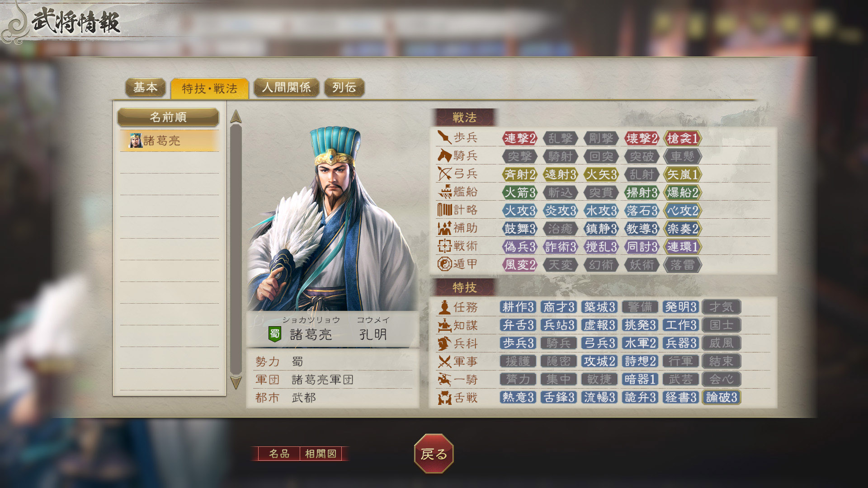Viewport: 868px width, 488px height.
Task: Open the 人間関係 relationships tab
Action: point(287,88)
